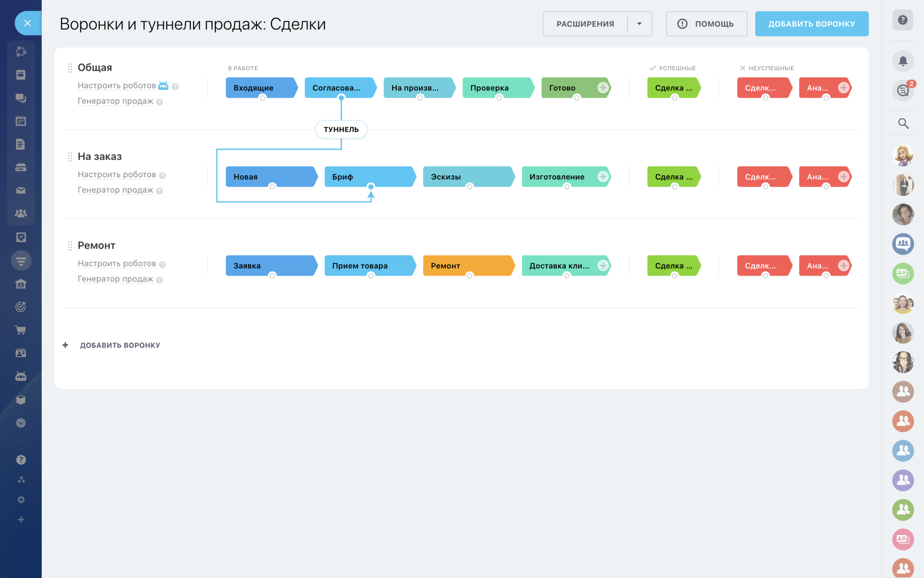
Task: Close the slider with the X button
Action: 28,23
